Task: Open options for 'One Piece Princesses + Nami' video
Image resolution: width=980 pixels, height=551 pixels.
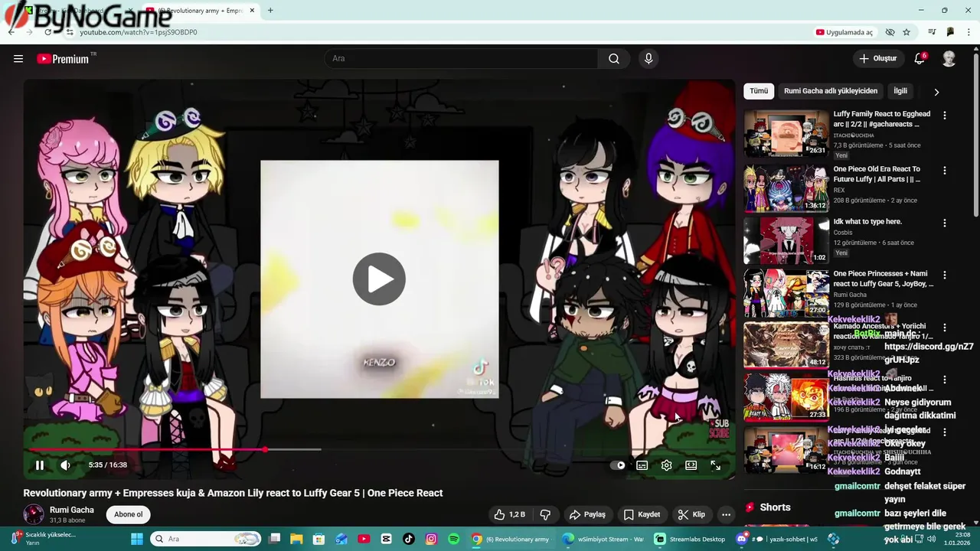Action: coord(944,275)
